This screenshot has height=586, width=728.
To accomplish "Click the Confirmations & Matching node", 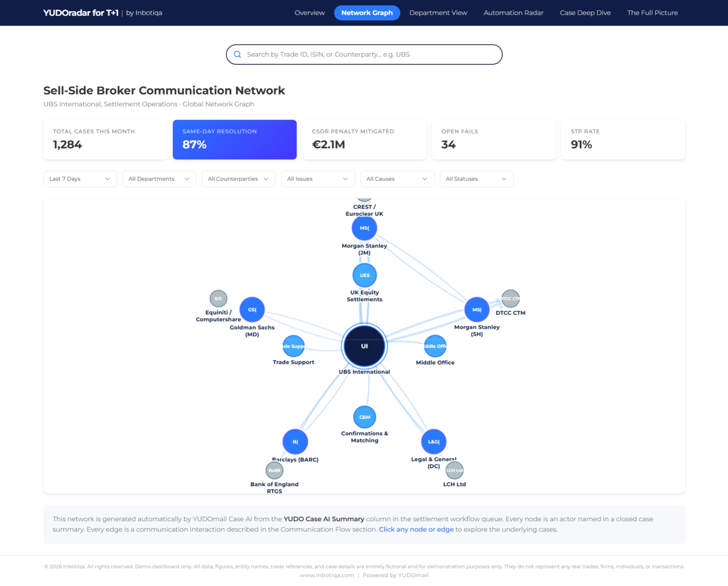I will click(x=364, y=417).
